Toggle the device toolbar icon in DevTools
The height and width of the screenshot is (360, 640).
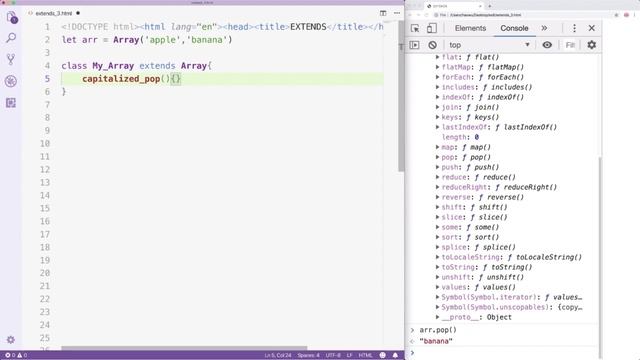tap(431, 28)
